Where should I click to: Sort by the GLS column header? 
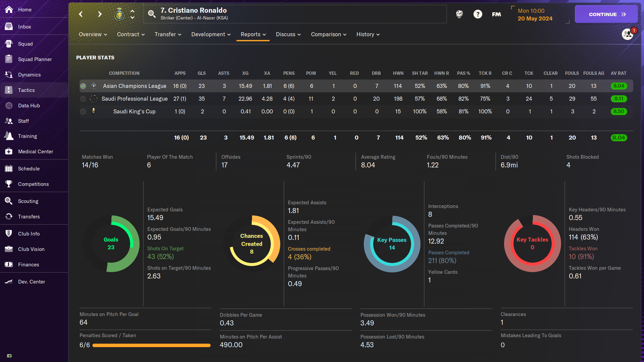[202, 73]
